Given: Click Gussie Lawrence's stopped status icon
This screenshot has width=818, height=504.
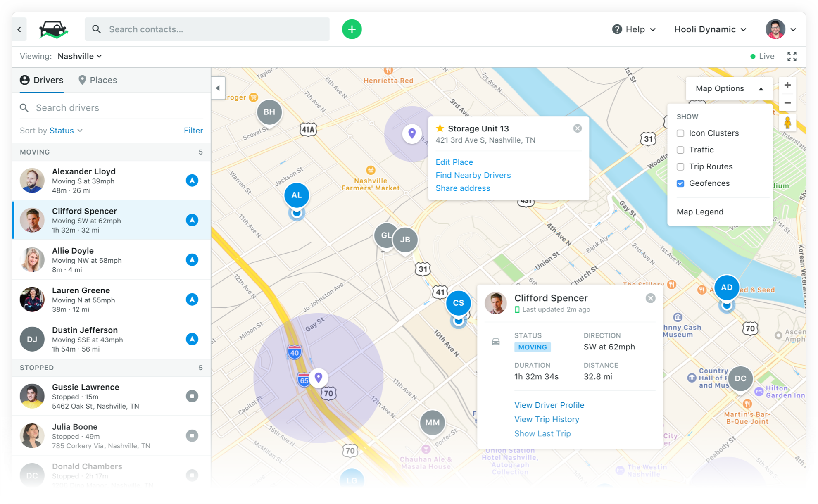Looking at the screenshot, I should click(192, 396).
